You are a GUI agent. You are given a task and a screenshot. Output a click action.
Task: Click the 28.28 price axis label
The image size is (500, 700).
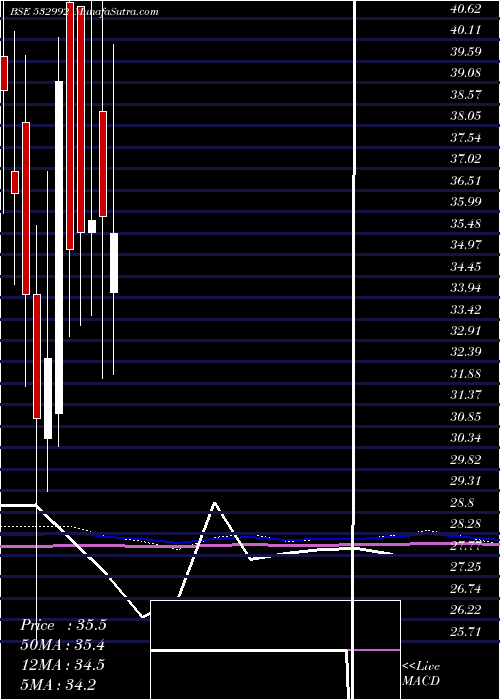(466, 524)
